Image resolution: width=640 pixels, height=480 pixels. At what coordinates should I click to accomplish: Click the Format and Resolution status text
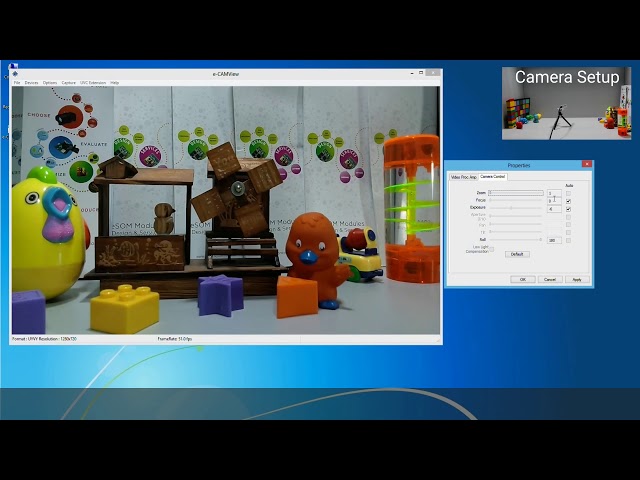click(x=44, y=339)
